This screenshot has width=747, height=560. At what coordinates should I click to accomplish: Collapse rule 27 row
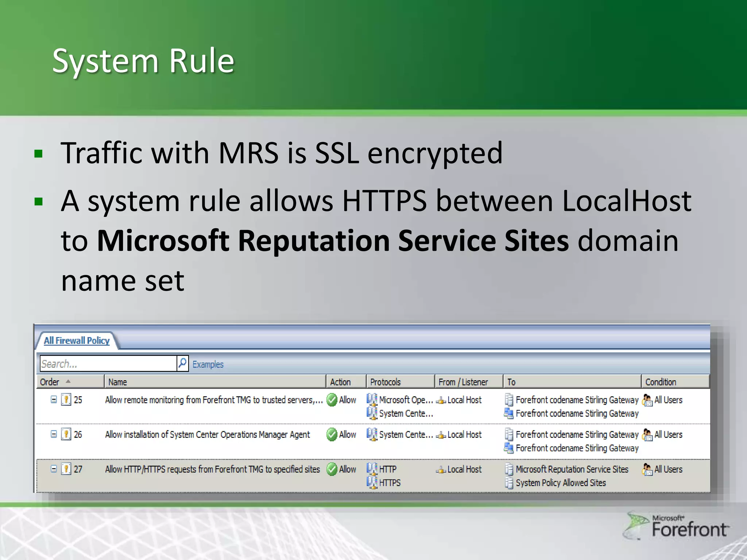54,469
